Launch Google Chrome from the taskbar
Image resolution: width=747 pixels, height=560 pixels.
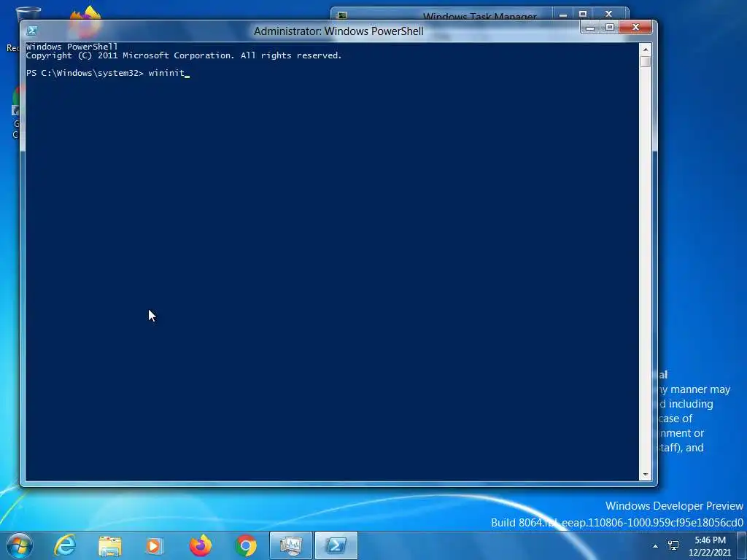(x=246, y=545)
